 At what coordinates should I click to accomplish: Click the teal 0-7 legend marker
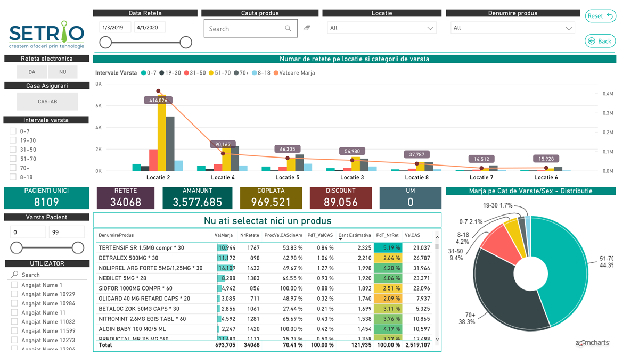coord(144,73)
